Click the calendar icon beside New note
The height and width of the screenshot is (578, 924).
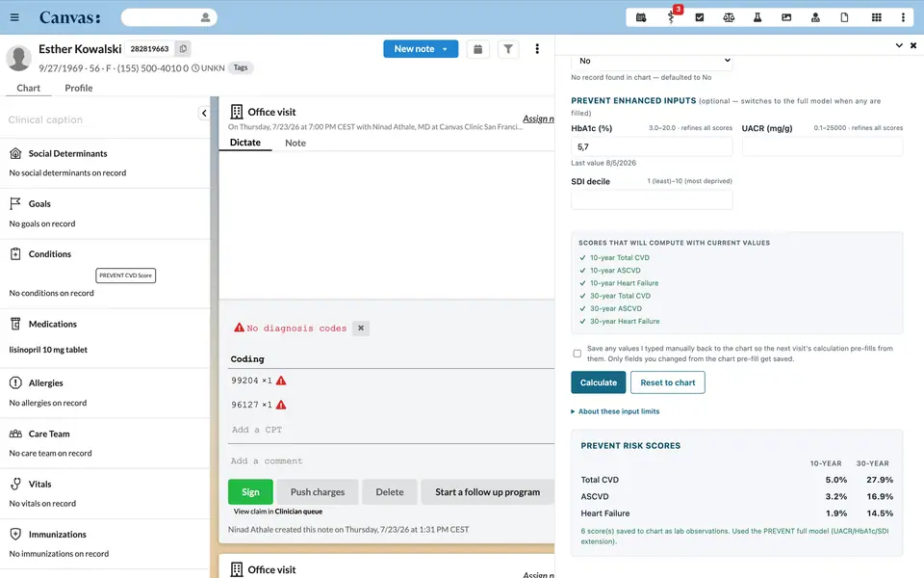[478, 49]
